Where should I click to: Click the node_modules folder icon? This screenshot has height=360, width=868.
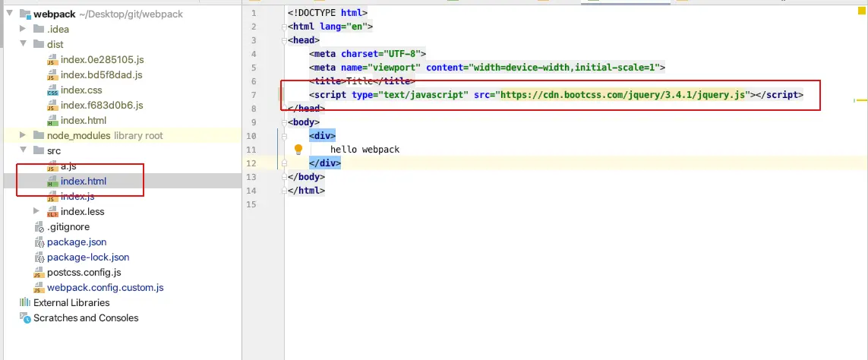[x=38, y=135]
